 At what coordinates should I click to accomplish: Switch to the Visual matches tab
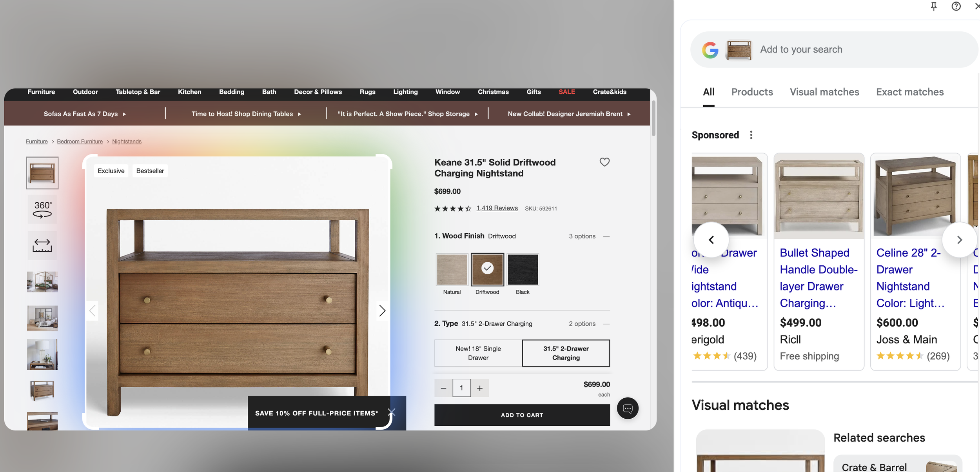click(x=824, y=92)
